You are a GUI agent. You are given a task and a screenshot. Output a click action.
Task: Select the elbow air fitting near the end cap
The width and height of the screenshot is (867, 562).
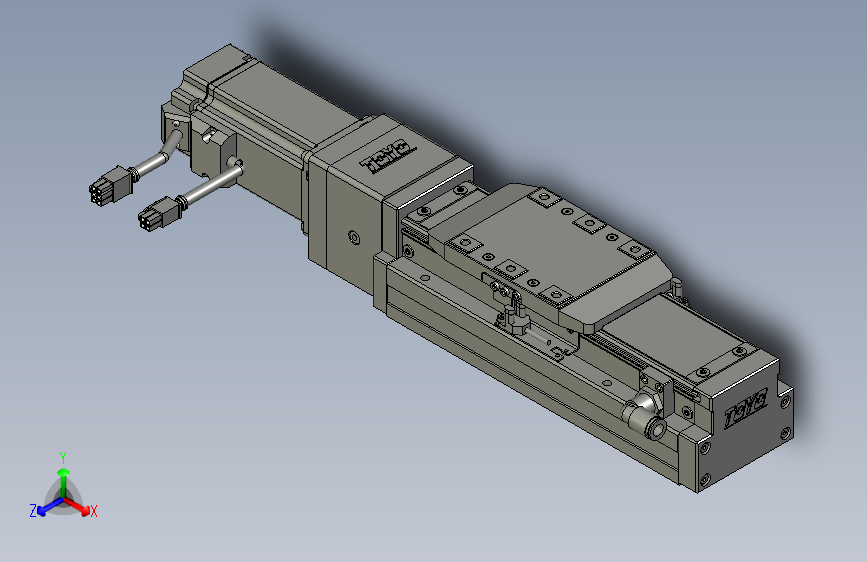[x=645, y=418]
